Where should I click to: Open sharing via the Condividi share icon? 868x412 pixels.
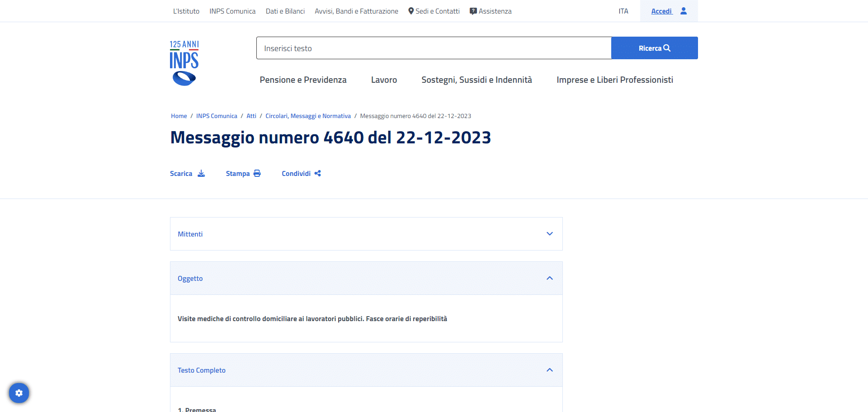tap(317, 173)
